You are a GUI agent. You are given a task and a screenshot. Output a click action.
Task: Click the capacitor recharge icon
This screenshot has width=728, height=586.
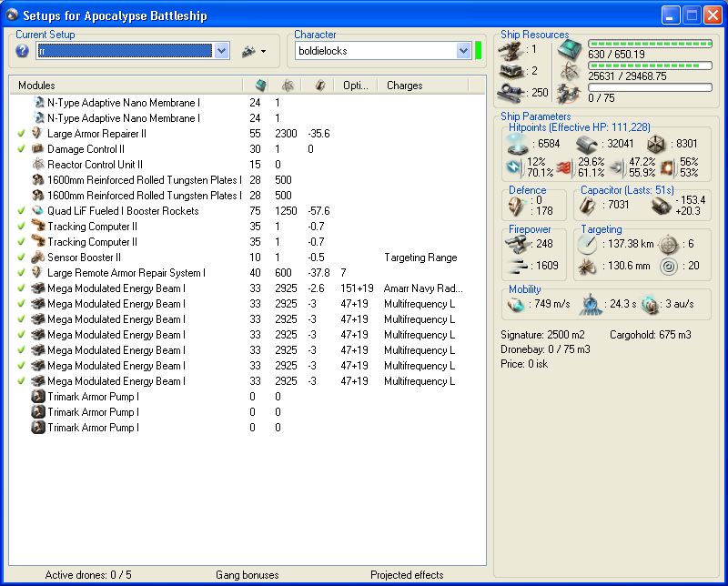[662, 206]
